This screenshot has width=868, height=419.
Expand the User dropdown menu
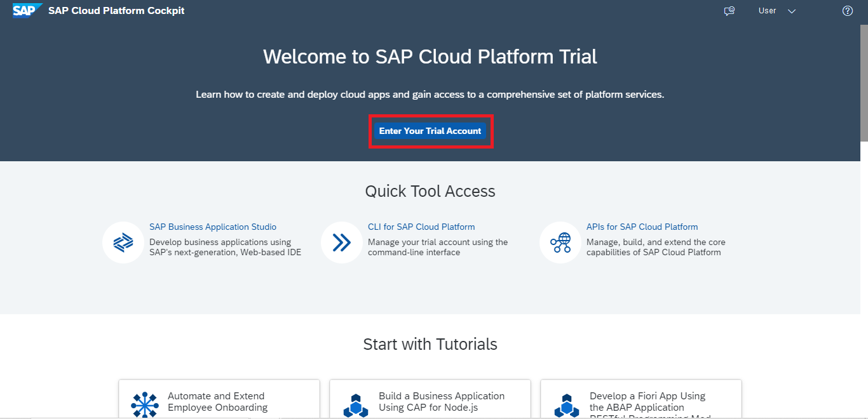tap(768, 11)
